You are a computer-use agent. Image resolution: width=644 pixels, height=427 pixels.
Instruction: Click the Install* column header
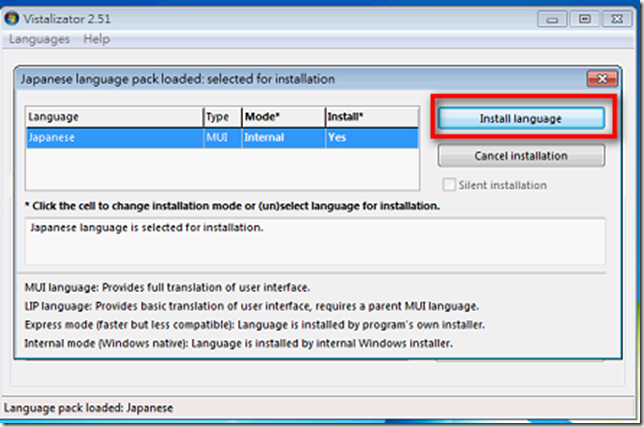pos(372,117)
